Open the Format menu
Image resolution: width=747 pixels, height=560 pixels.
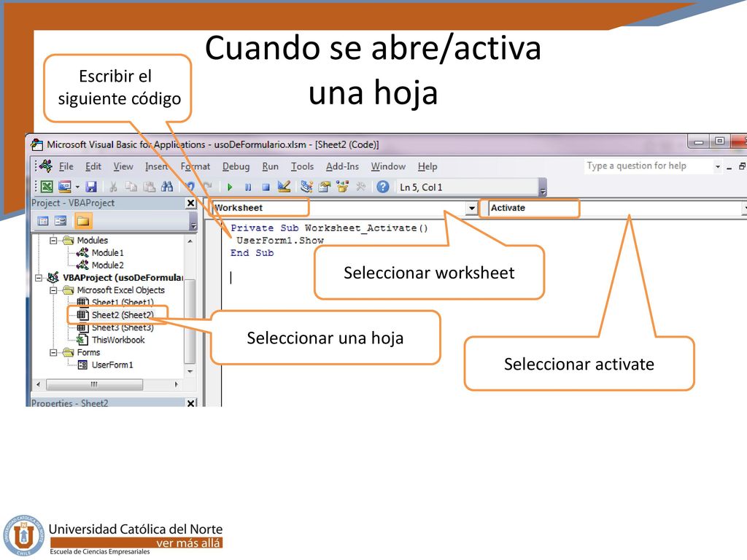196,166
